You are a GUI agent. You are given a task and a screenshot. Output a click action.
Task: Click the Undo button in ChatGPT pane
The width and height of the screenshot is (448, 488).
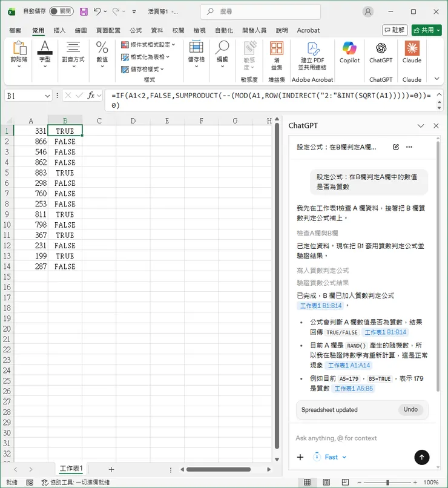pyautogui.click(x=410, y=409)
